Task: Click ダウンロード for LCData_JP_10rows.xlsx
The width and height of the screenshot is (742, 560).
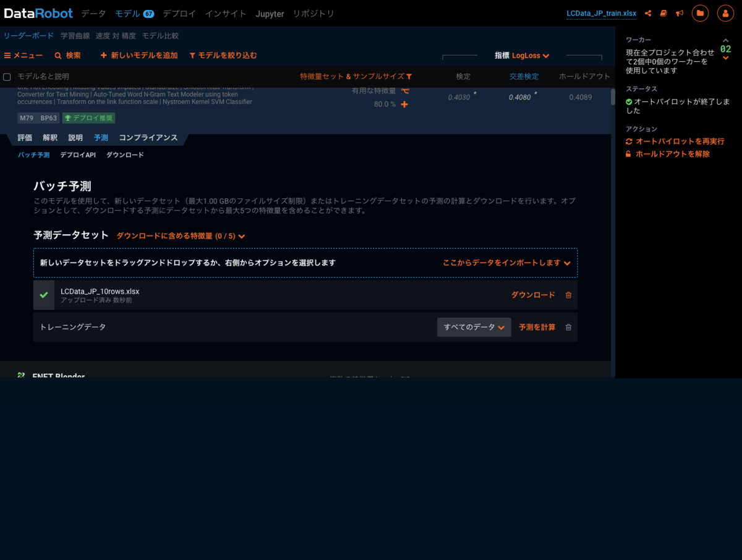Action: click(533, 295)
